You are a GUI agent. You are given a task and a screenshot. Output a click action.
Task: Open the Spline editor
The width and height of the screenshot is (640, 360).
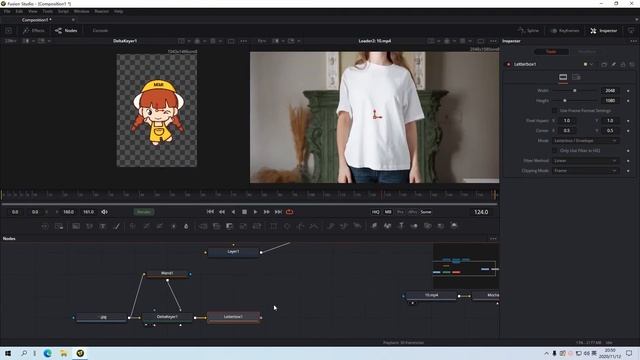529,31
